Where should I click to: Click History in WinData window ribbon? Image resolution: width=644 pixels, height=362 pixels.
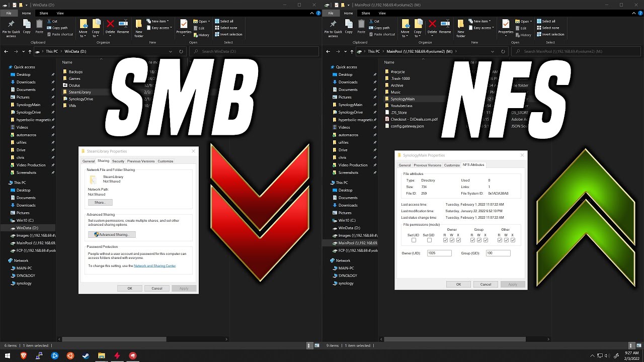202,35
